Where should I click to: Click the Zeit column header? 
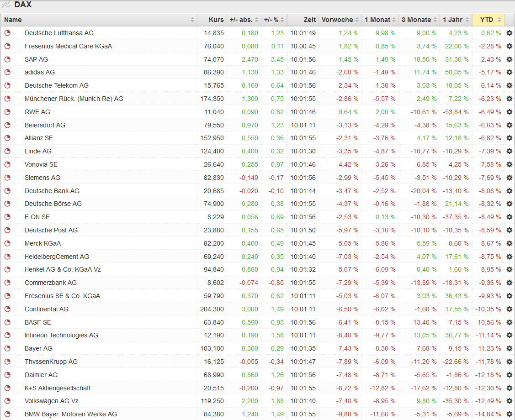click(x=303, y=20)
